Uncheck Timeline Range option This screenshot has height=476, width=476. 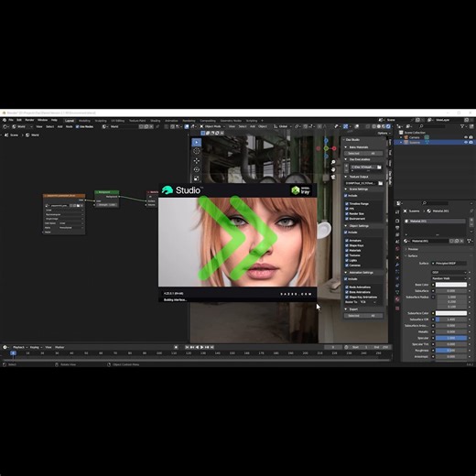(347, 203)
